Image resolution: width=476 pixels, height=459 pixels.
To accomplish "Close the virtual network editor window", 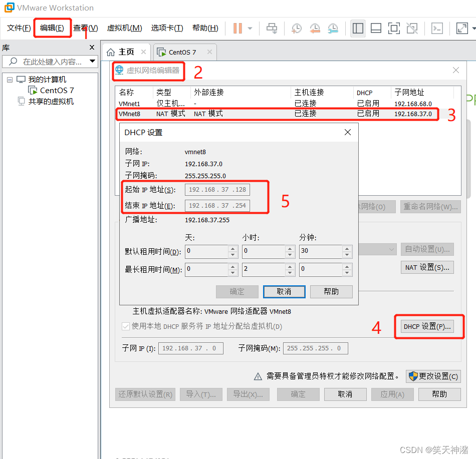I will pos(455,71).
